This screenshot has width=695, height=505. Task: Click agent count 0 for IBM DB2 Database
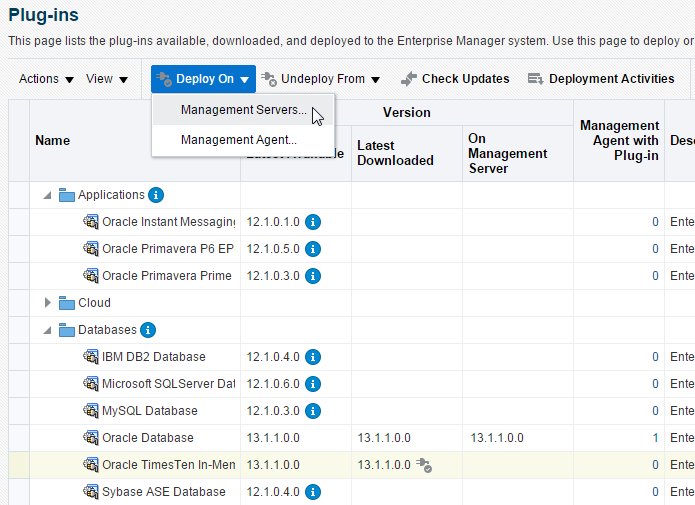[655, 357]
